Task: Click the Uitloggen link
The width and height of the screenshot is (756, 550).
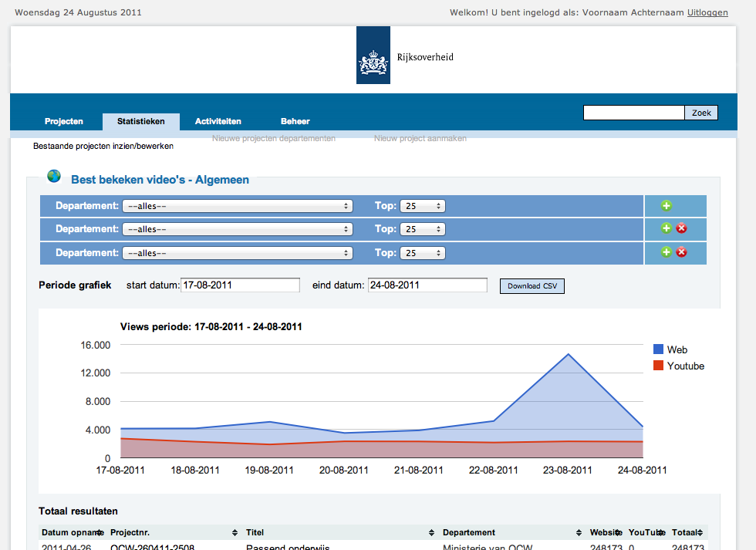Action: tap(707, 12)
